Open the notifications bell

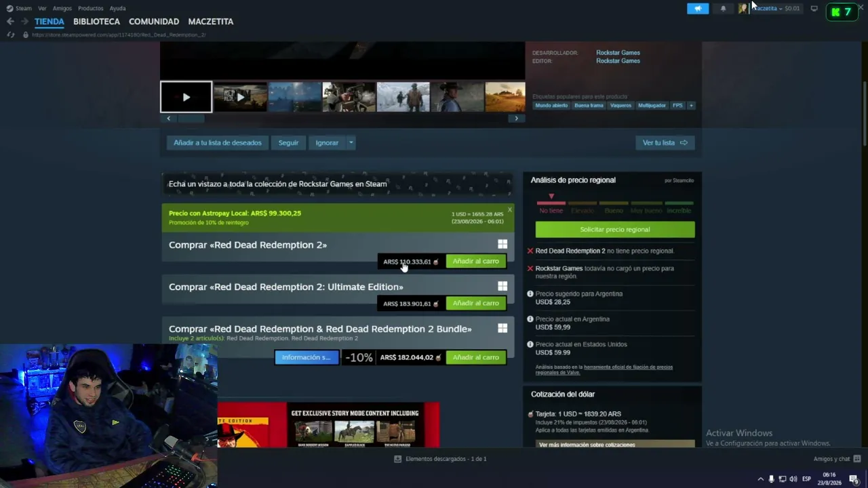click(723, 8)
